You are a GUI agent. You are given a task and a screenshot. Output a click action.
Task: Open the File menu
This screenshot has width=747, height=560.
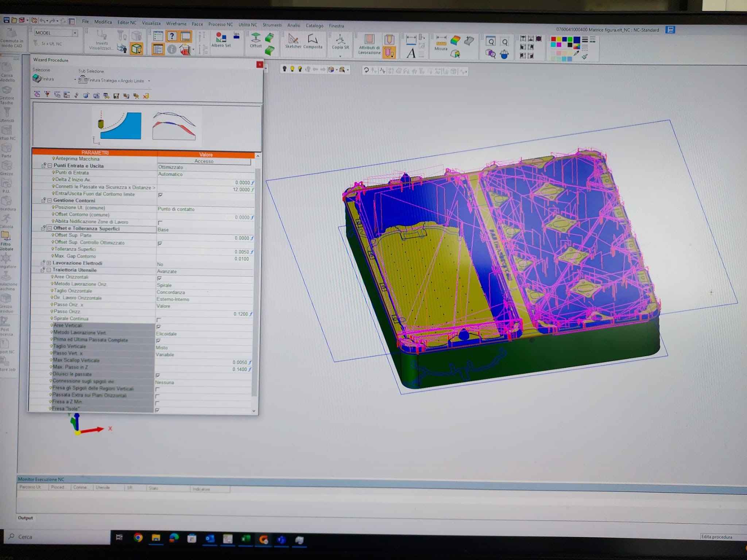85,22
